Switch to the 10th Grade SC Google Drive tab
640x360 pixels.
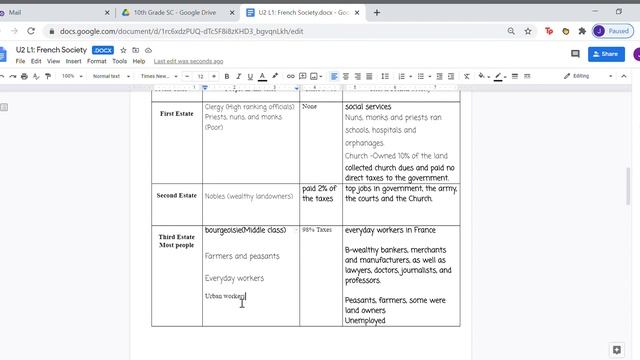click(x=175, y=13)
